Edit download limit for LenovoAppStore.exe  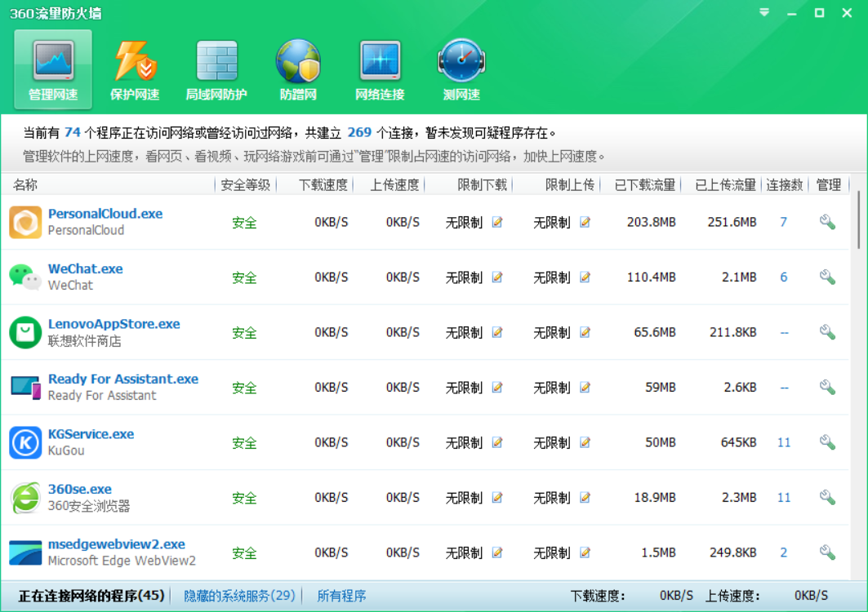tap(497, 333)
